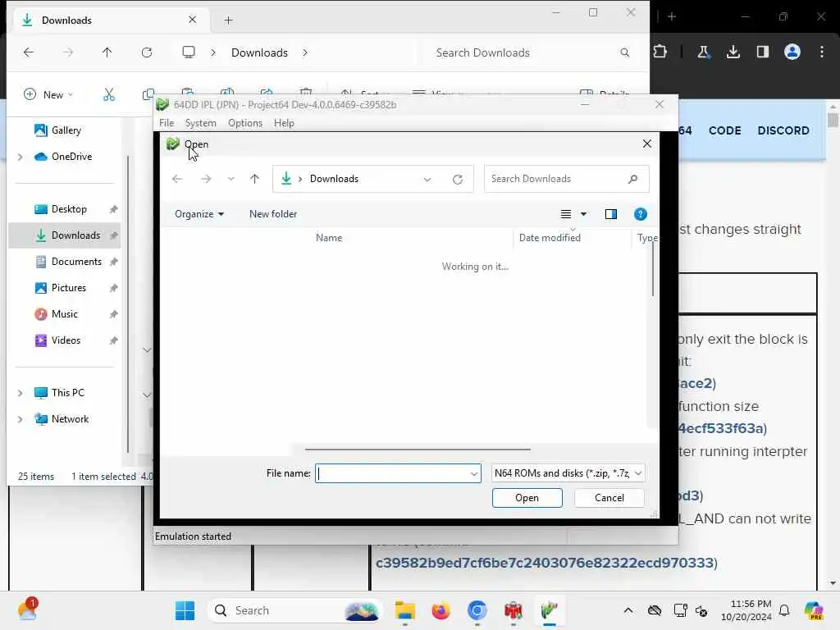840x630 pixels.
Task: Click blue Help icon in Open dialog
Action: (x=640, y=214)
